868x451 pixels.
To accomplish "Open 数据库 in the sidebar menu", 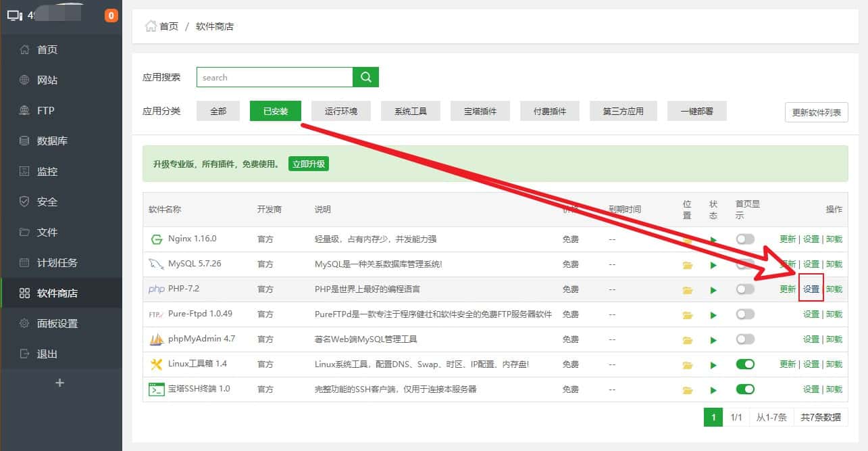I will pyautogui.click(x=52, y=141).
